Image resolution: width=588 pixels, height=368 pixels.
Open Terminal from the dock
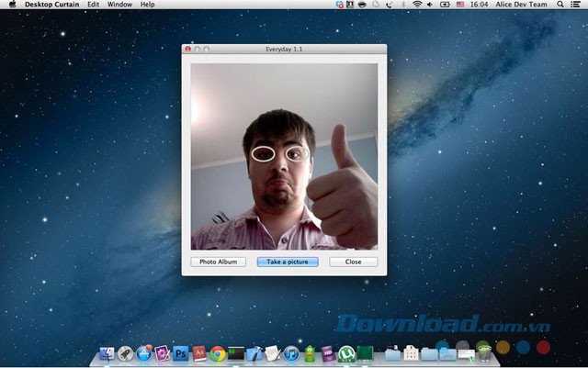236,353
